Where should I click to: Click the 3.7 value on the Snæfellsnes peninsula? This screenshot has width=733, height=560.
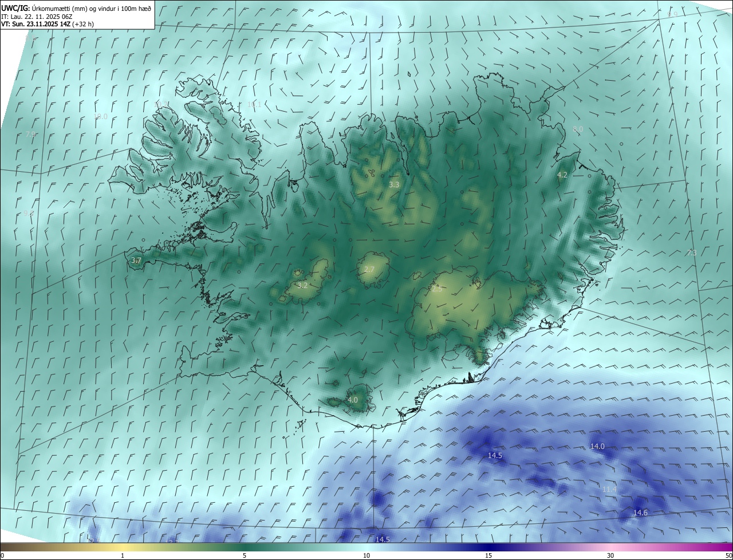point(136,260)
